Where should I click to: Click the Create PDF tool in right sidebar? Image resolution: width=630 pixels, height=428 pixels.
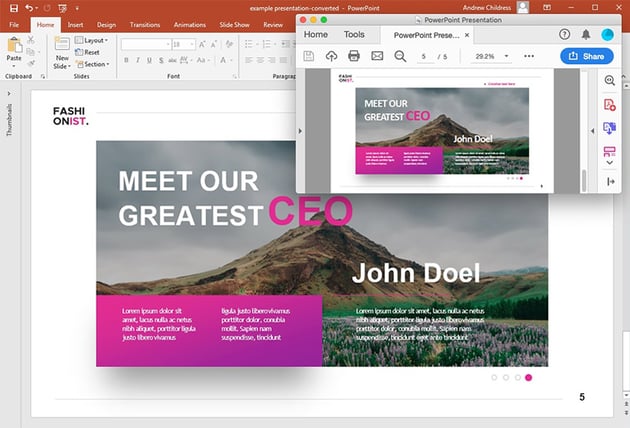click(609, 104)
